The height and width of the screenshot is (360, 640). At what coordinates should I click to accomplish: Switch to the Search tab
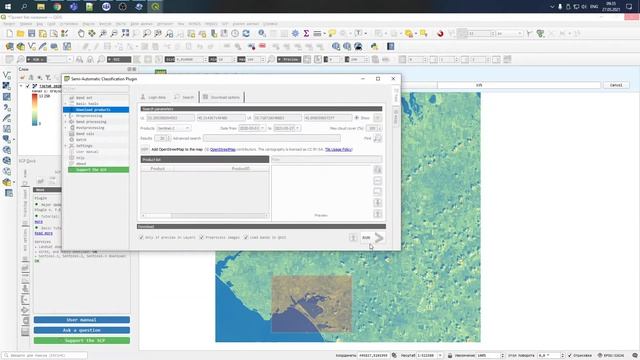[184, 97]
